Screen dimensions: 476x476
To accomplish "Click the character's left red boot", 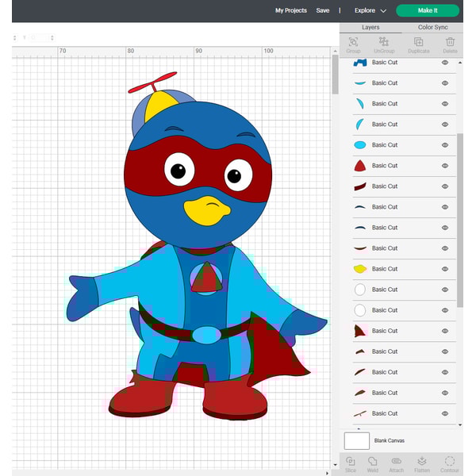I will coord(142,397).
